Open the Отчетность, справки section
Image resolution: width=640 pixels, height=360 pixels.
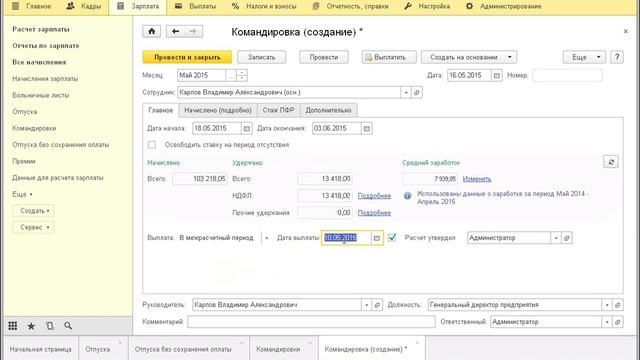click(x=351, y=7)
